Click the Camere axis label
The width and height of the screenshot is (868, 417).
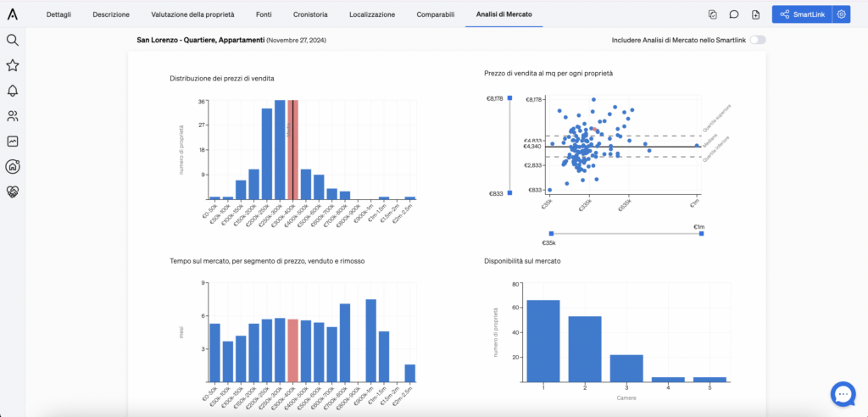click(626, 397)
